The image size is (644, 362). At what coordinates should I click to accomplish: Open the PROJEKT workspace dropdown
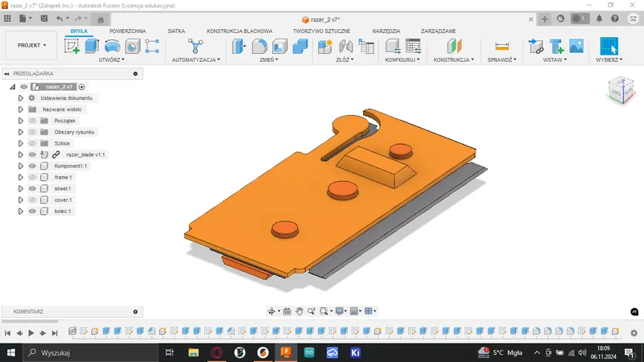point(32,46)
